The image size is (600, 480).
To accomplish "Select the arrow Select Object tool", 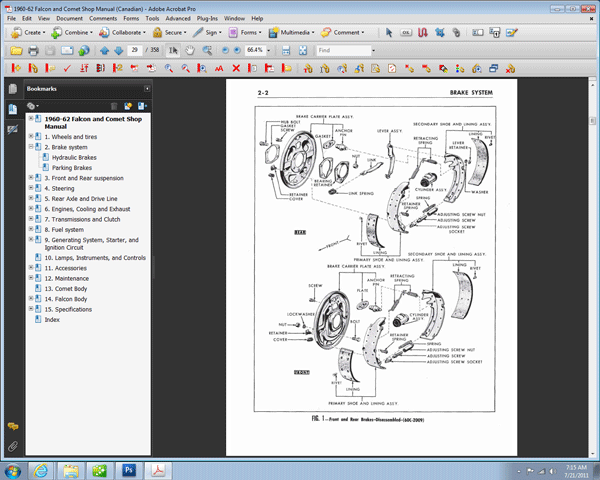I will 389,33.
